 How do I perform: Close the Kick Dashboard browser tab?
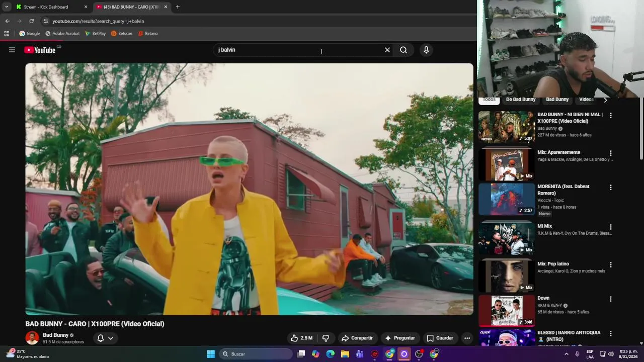86,7
